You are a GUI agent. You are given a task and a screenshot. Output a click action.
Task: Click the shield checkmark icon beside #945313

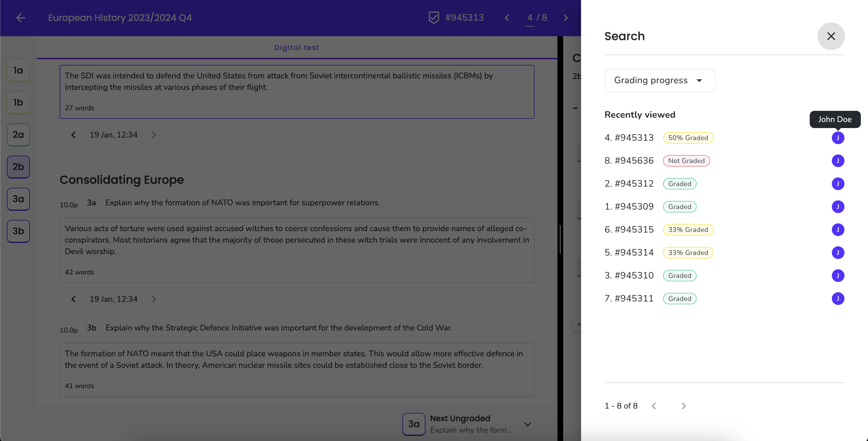click(x=433, y=18)
